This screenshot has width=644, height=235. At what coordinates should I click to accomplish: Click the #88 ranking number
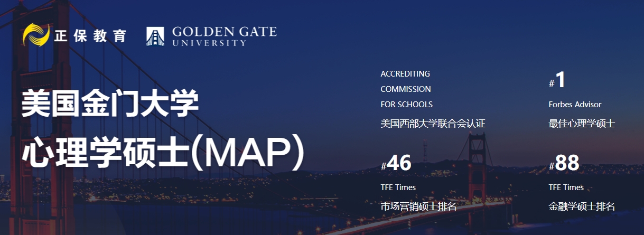(564, 163)
